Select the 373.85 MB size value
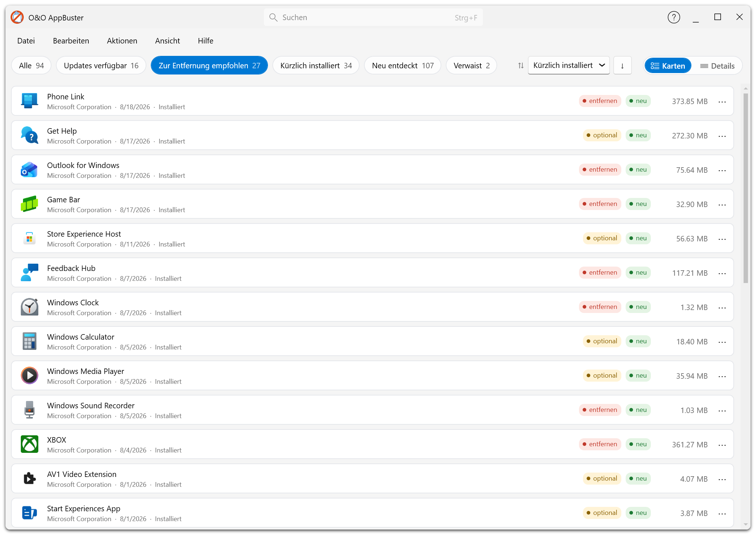The height and width of the screenshot is (535, 756). 690,102
